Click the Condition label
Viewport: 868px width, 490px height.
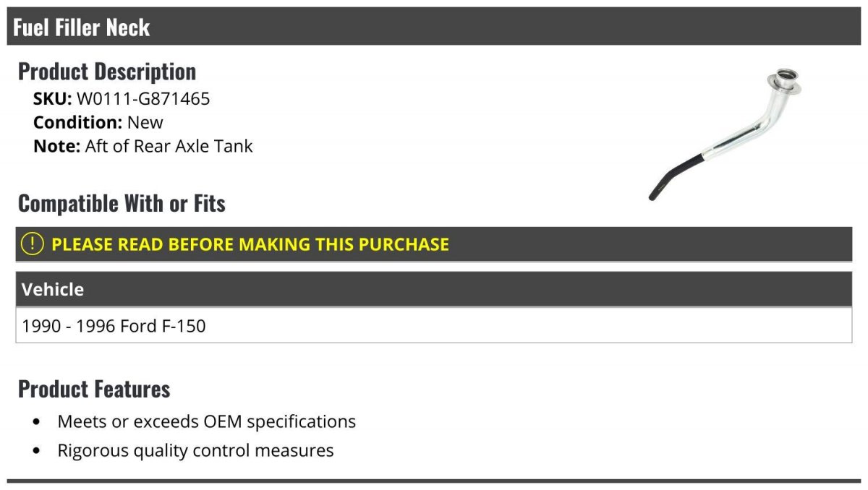(x=78, y=122)
